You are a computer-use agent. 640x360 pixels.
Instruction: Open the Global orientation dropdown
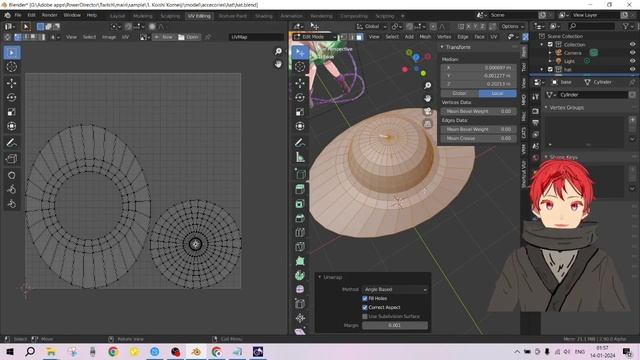371,27
